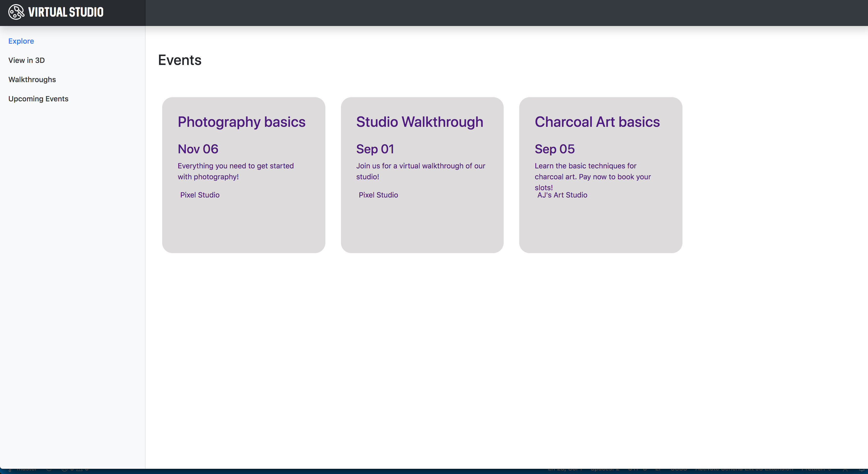
Task: Click the charcoal art techniques description
Action: point(592,171)
